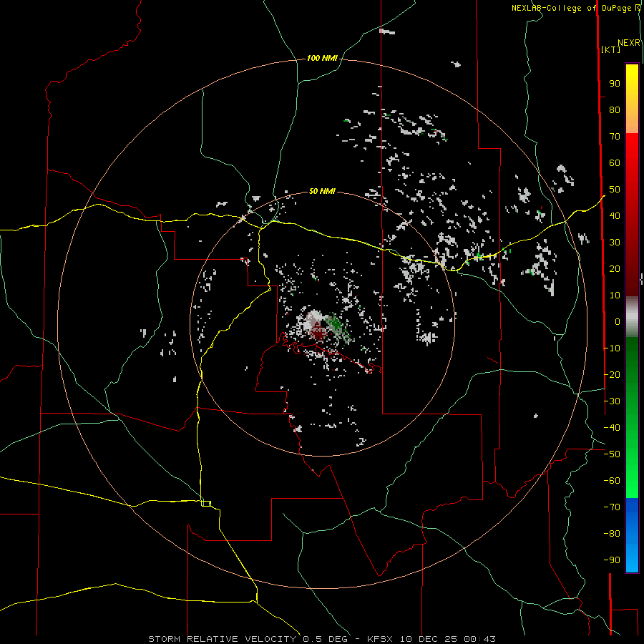Click the "10 DEC 25" date text
Image resolution: width=644 pixels, height=644 pixels.
(x=428, y=639)
